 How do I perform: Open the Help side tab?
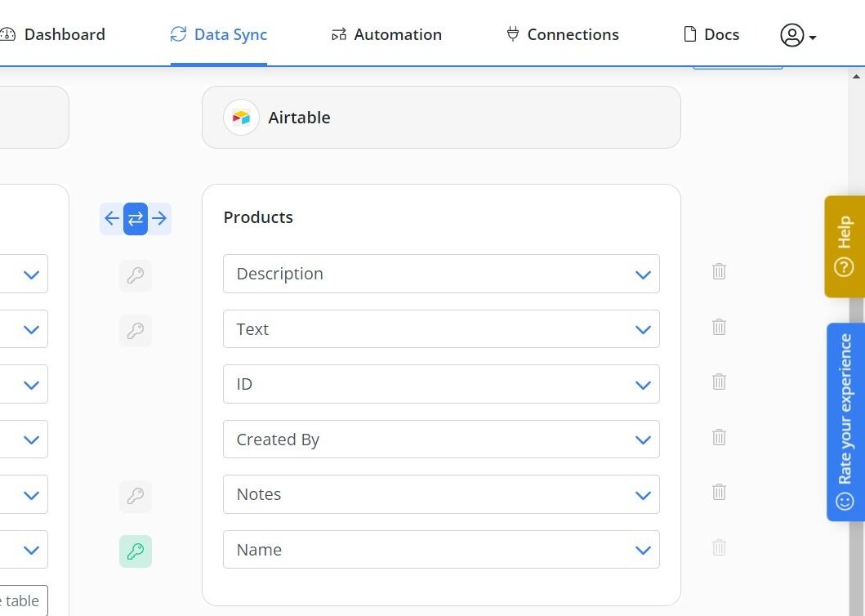pyautogui.click(x=844, y=247)
